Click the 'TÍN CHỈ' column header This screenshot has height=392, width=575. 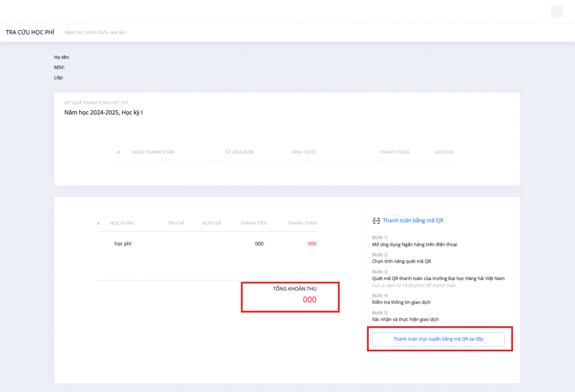(x=176, y=223)
